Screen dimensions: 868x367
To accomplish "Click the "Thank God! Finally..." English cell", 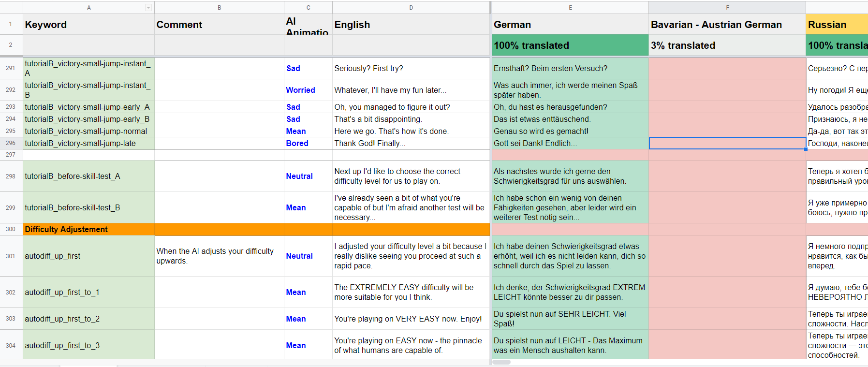I will pos(411,143).
